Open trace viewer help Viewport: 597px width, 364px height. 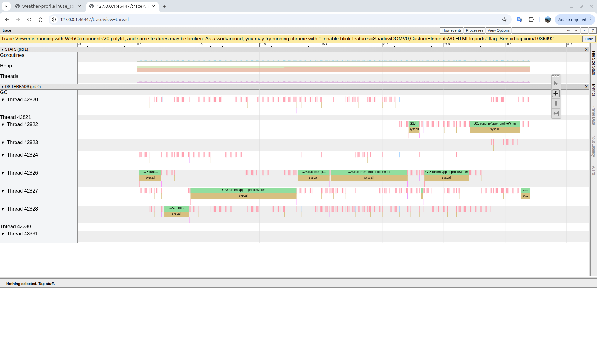coord(593,30)
